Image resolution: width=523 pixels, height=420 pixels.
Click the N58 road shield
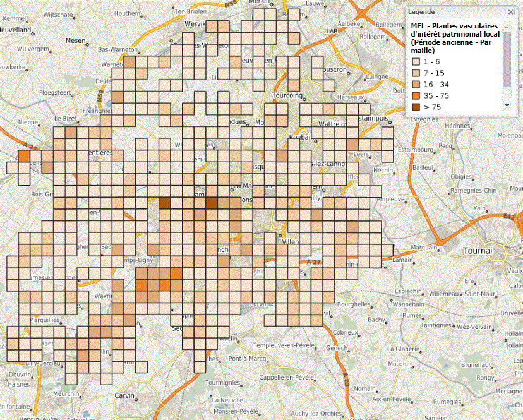click(102, 95)
